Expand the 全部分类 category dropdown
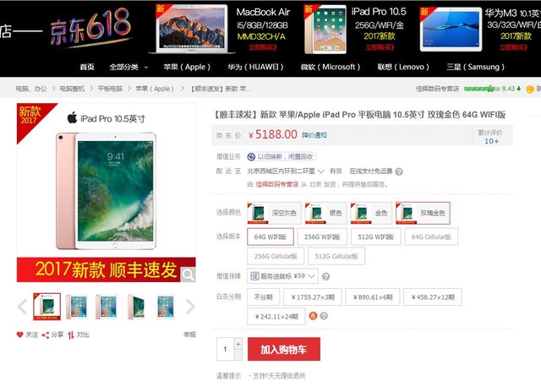The height and width of the screenshot is (392, 541). point(128,67)
